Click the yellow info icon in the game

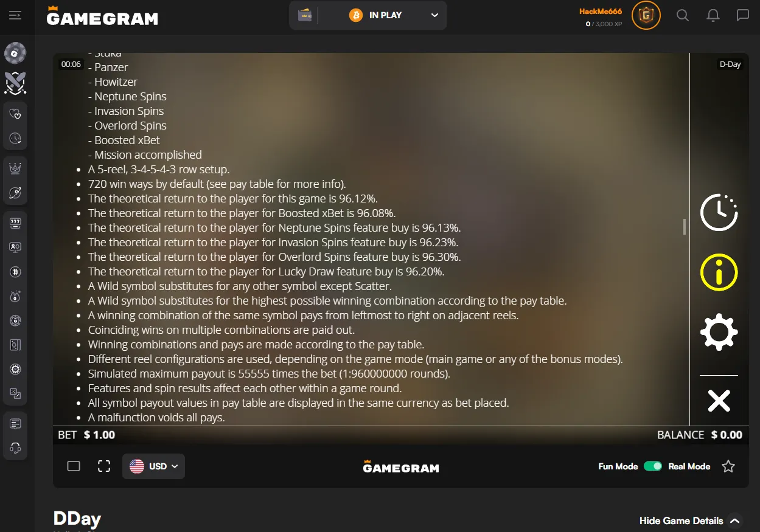tap(719, 272)
